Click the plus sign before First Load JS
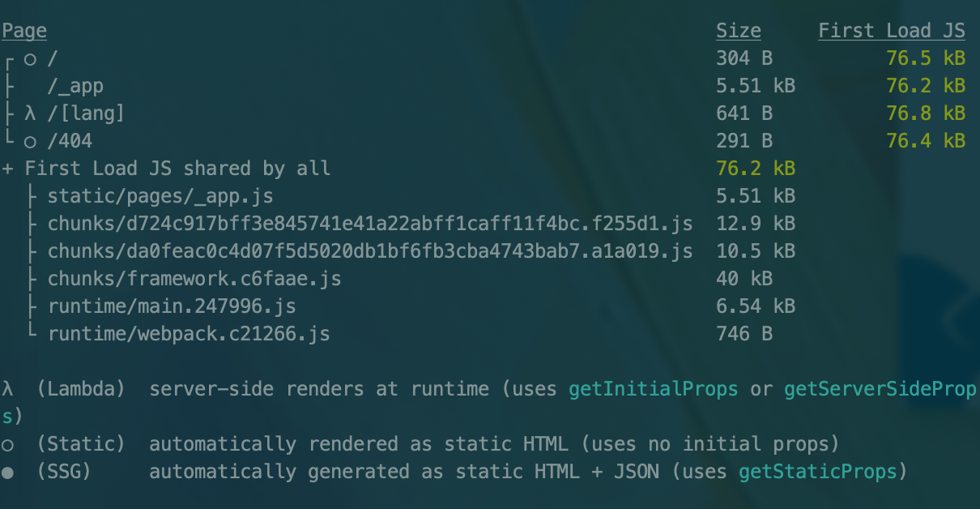This screenshot has height=509, width=980. click(x=7, y=169)
